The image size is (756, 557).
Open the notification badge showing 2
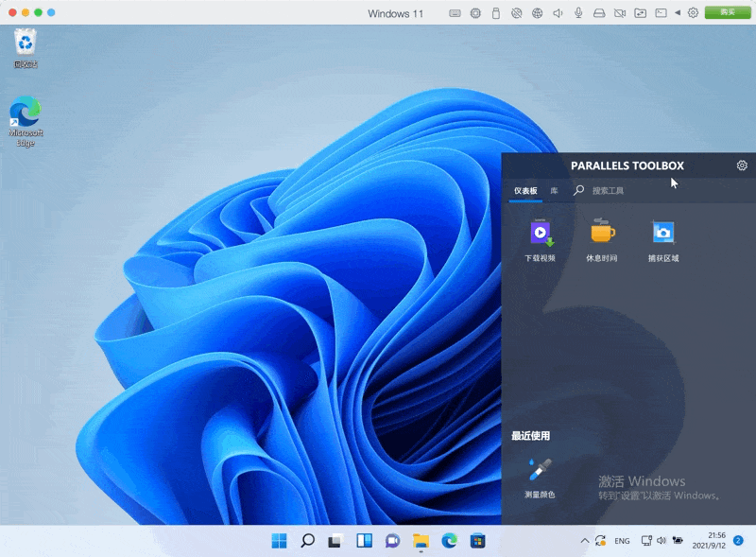(738, 540)
